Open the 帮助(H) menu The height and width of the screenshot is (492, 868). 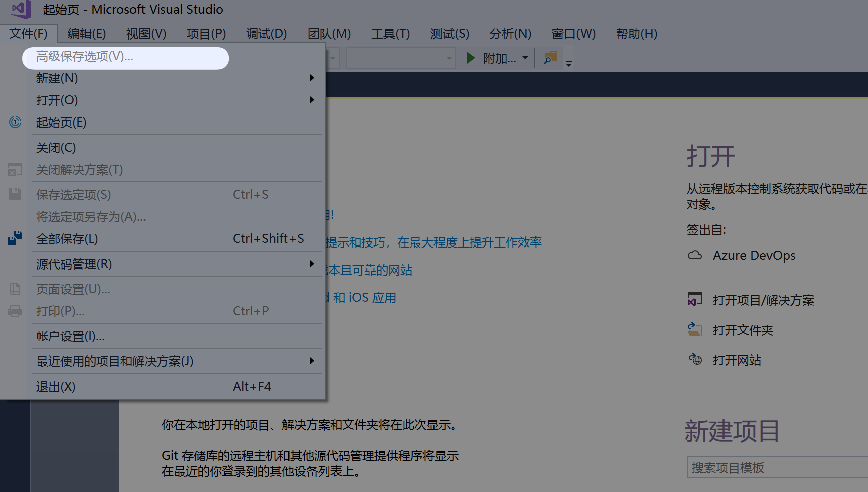(x=636, y=34)
